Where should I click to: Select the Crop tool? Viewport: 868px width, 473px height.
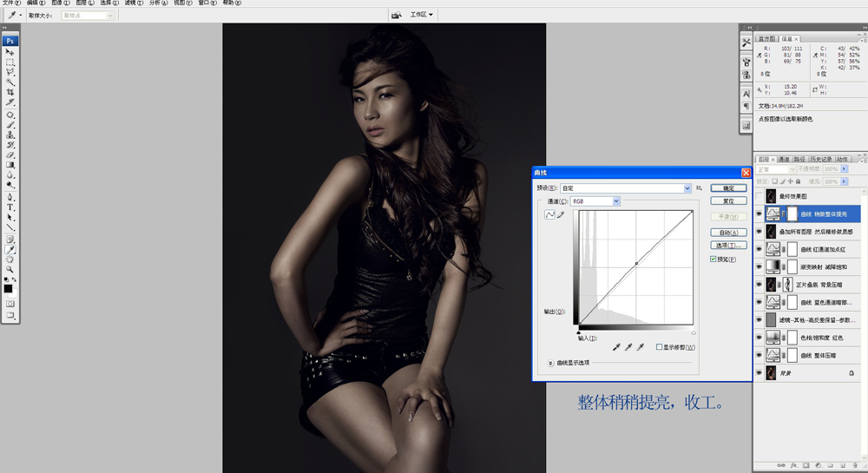(10, 92)
